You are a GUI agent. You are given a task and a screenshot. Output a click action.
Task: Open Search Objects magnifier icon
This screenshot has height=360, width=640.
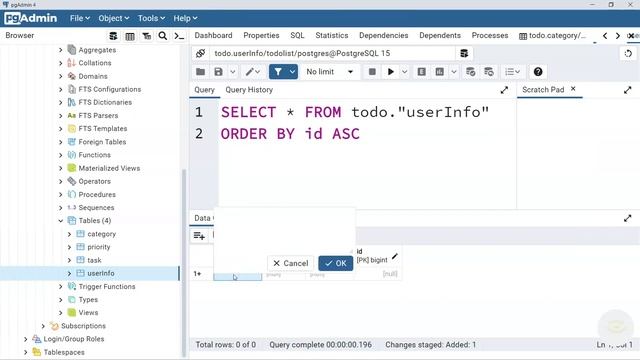(x=162, y=36)
